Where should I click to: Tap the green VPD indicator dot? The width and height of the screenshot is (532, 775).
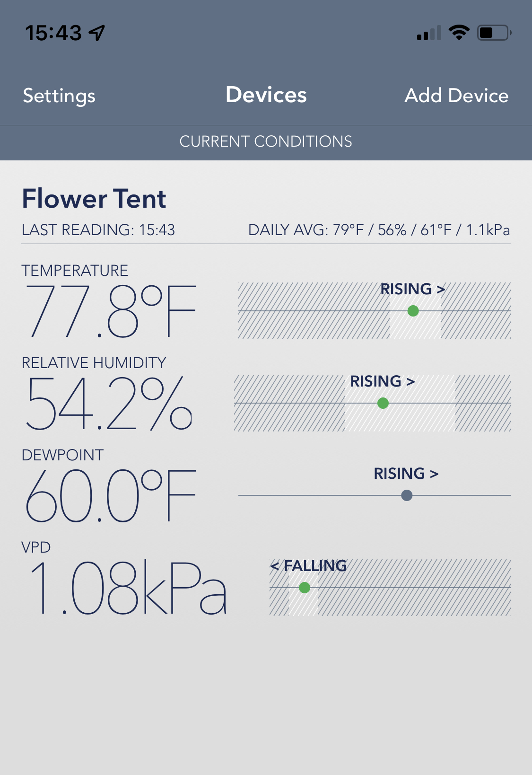(305, 588)
